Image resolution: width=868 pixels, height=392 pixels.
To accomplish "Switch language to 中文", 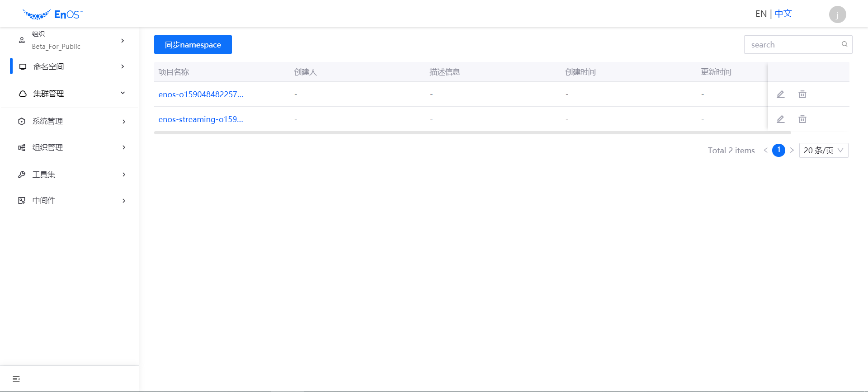I will [x=783, y=14].
